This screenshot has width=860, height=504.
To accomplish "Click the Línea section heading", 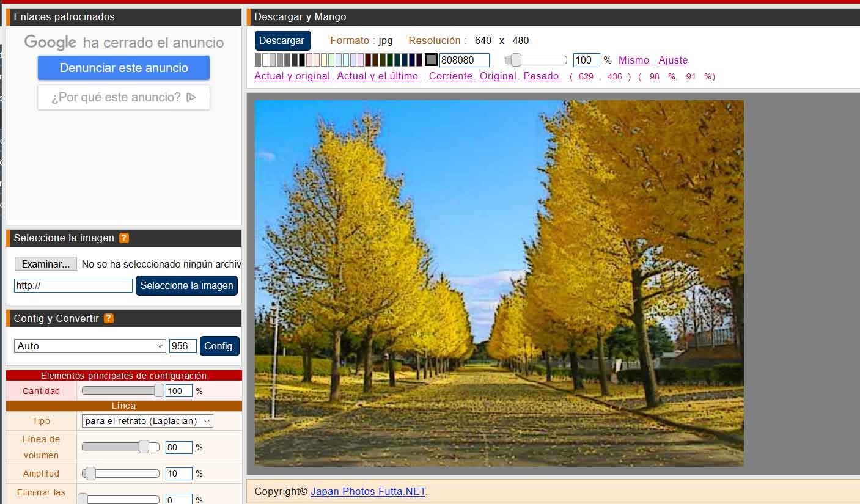I will [124, 406].
